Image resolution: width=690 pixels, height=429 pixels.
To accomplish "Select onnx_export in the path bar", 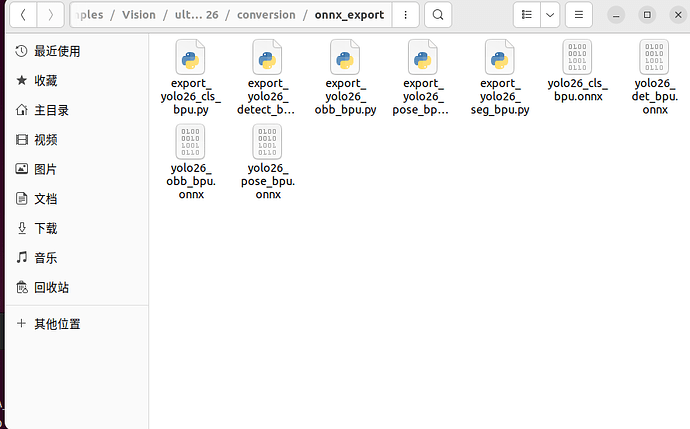I will coord(349,15).
